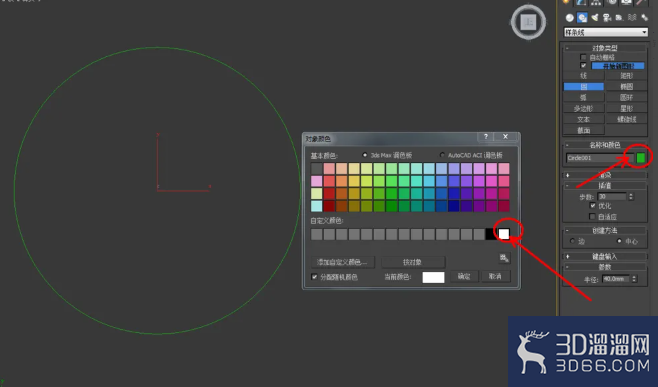Viewport: 658px width, 387px height.
Task: Toggle the 自动栅格 checkbox
Action: (583, 57)
